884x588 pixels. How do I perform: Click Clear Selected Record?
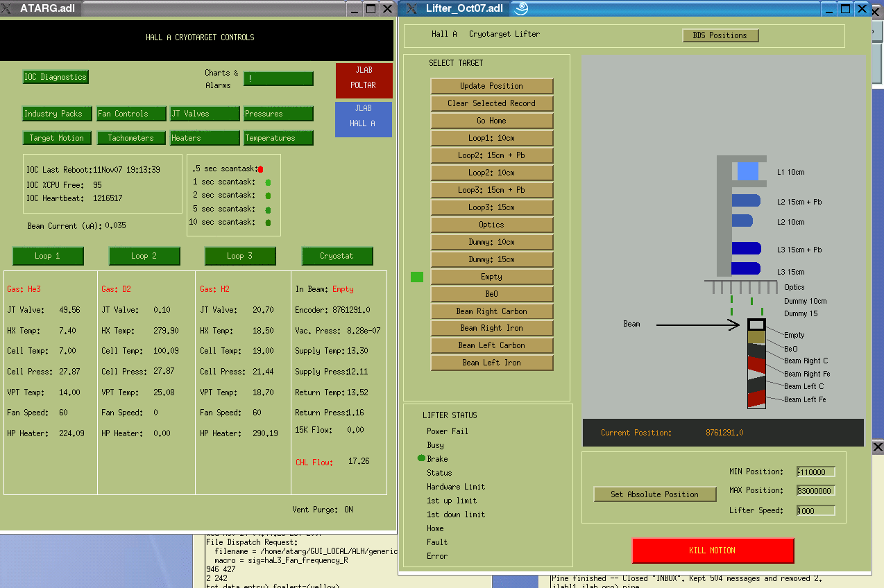[492, 103]
